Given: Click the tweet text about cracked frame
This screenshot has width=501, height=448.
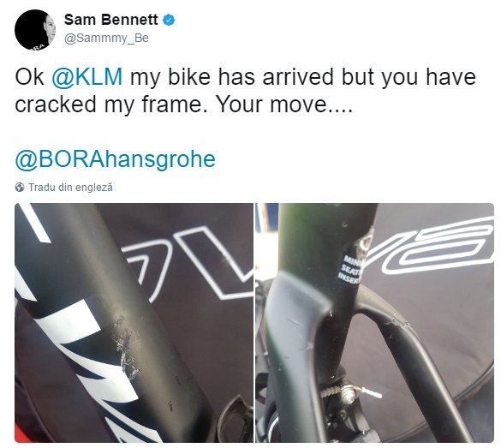Looking at the screenshot, I should coord(246,91).
